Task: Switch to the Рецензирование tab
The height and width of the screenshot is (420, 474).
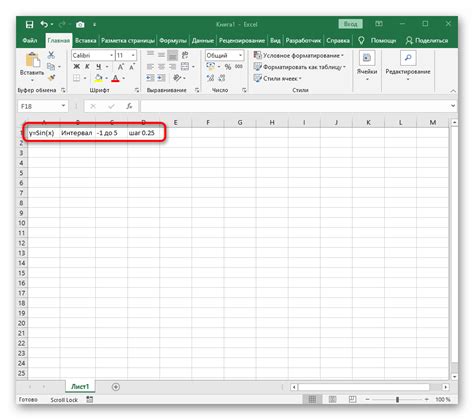Action: click(242, 40)
